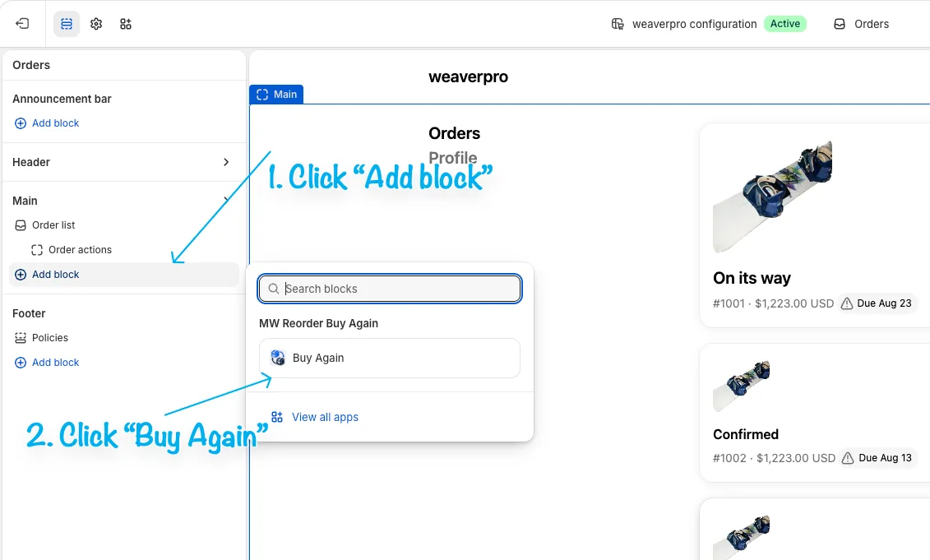The height and width of the screenshot is (560, 930).
Task: Click the Confirmed order snowboard thumbnail
Action: pyautogui.click(x=742, y=386)
